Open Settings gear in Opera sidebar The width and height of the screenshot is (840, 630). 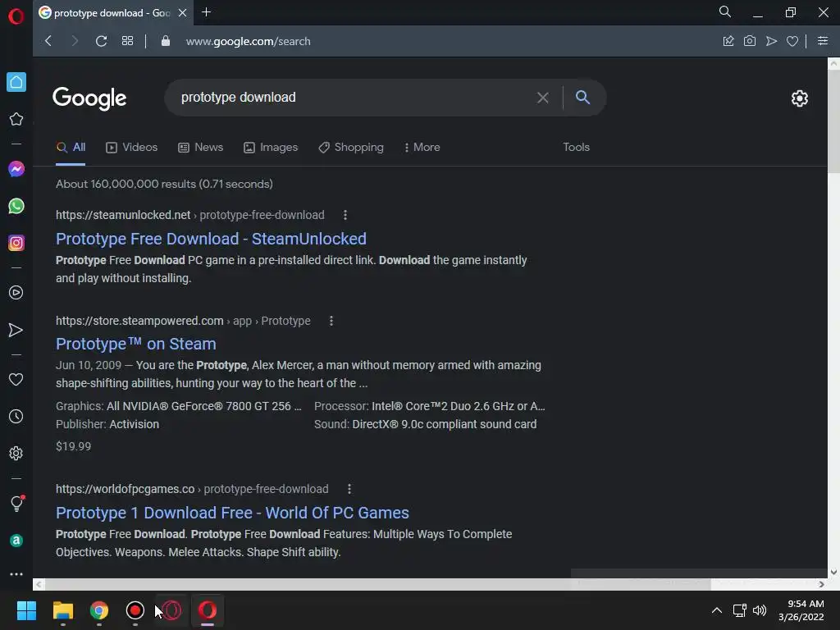coord(16,453)
